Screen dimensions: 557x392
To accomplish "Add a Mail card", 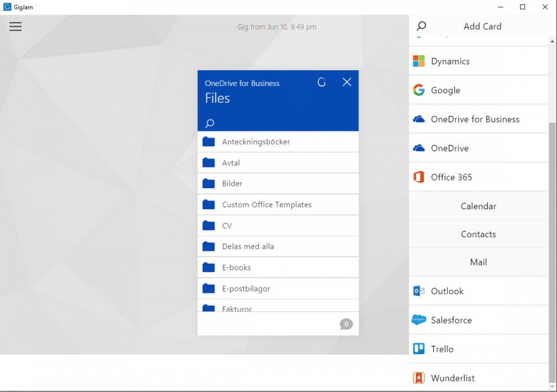I will pos(478,262).
